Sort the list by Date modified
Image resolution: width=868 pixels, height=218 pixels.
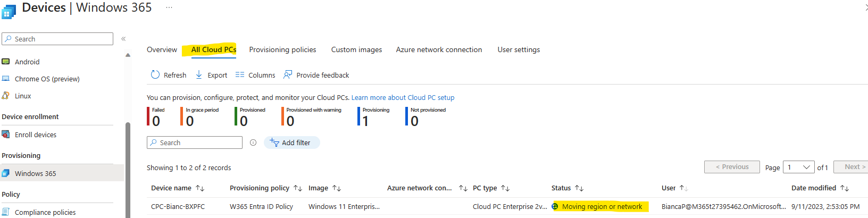[x=845, y=188]
